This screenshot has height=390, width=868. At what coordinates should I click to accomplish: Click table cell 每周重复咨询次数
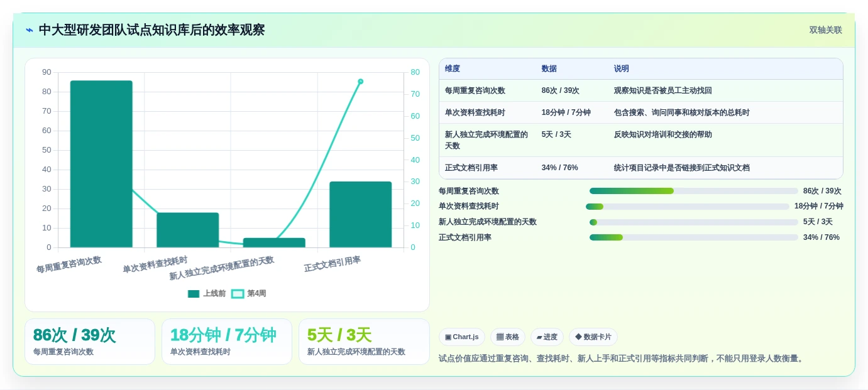(x=475, y=90)
